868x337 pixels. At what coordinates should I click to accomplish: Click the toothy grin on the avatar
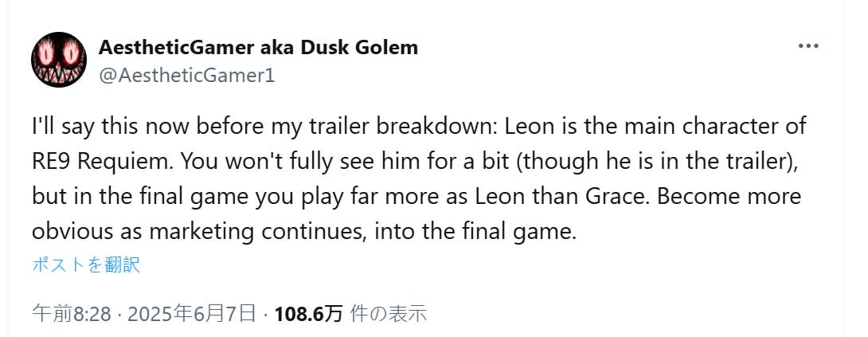click(x=58, y=75)
